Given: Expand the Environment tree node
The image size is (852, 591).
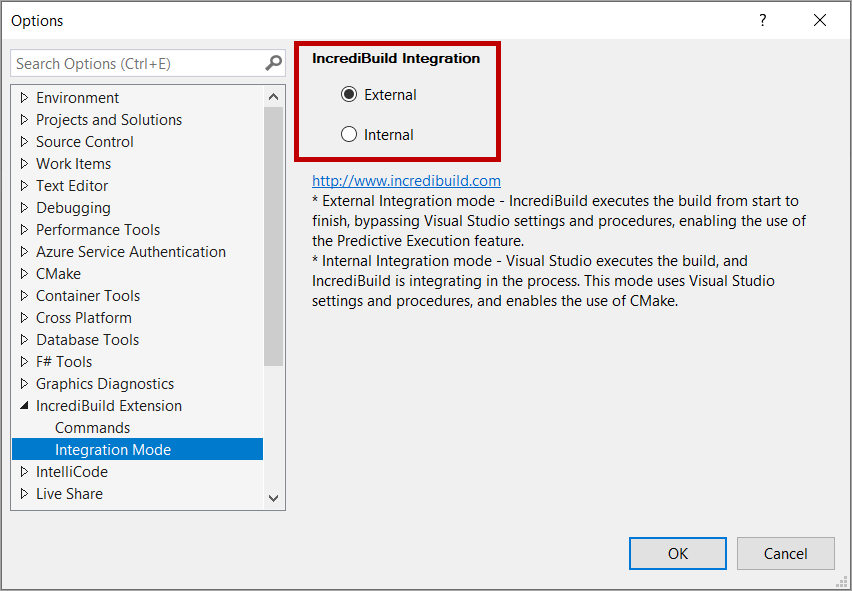Looking at the screenshot, I should (x=24, y=98).
